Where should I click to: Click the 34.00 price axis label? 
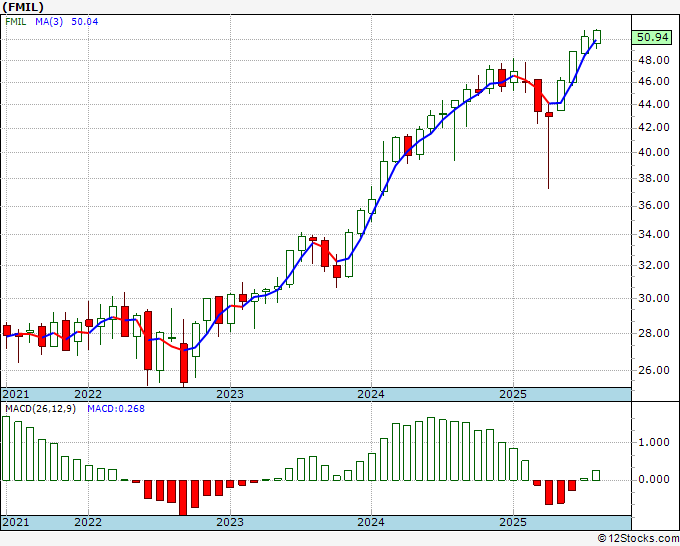click(654, 234)
